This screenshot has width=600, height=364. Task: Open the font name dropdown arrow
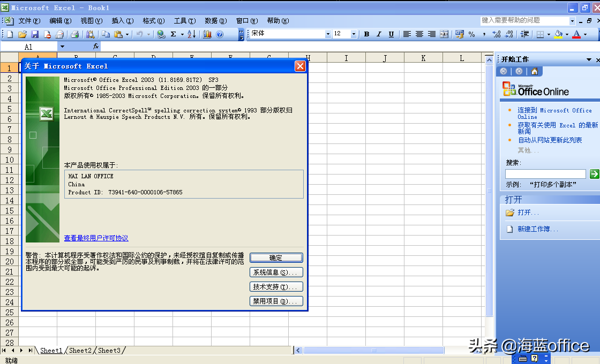[328, 34]
